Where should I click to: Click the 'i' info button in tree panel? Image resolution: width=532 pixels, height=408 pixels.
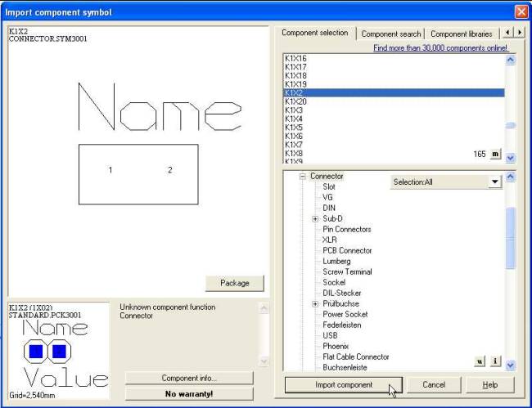(495, 361)
